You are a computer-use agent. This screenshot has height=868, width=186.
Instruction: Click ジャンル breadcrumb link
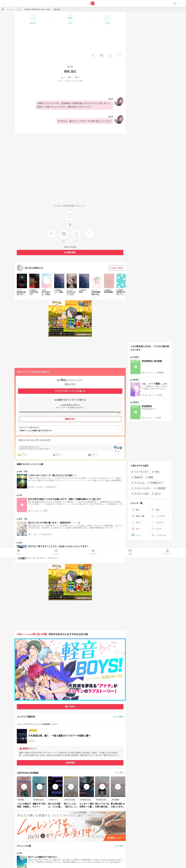[x=10, y=9]
